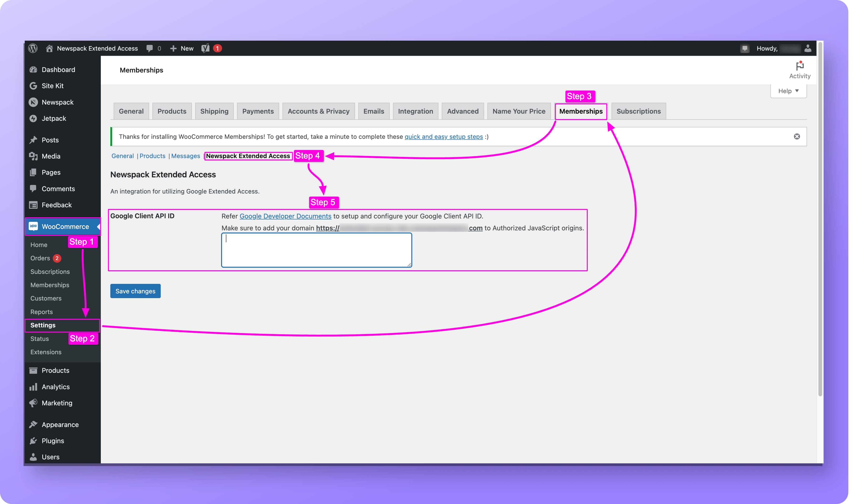This screenshot has height=504, width=853.
Task: Click the home icon for Newspack Extended Access
Action: pos(49,48)
